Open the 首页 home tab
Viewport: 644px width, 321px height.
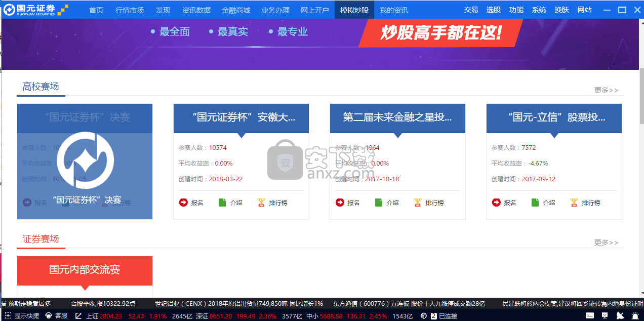(x=96, y=10)
